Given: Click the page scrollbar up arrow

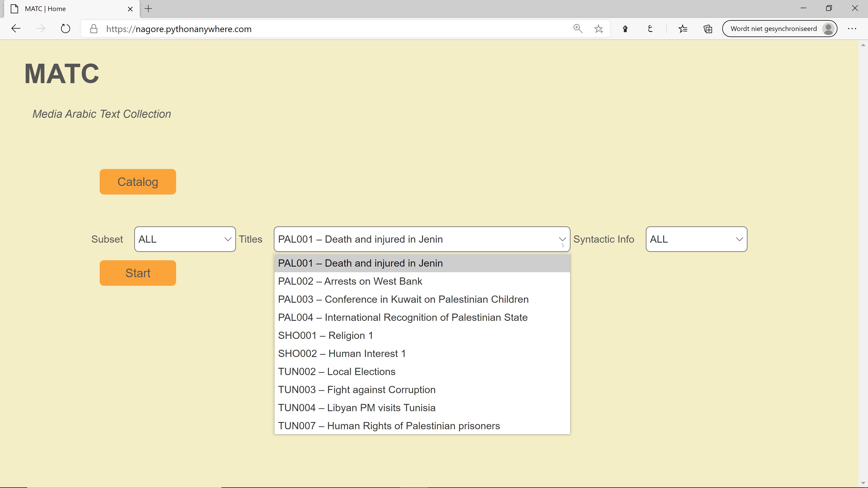Looking at the screenshot, I should [x=863, y=45].
